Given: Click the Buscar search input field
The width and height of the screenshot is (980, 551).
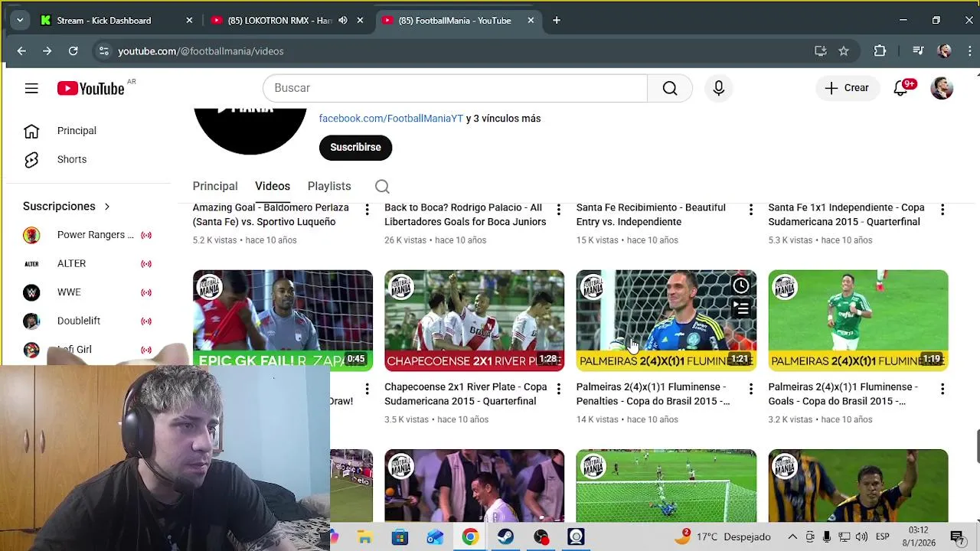Looking at the screenshot, I should pyautogui.click(x=455, y=88).
